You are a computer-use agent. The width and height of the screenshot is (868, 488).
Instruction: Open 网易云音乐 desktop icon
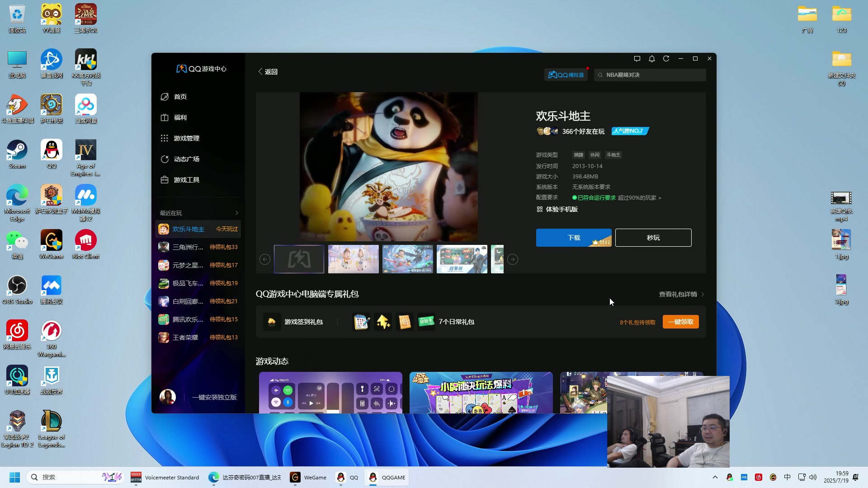tap(17, 335)
